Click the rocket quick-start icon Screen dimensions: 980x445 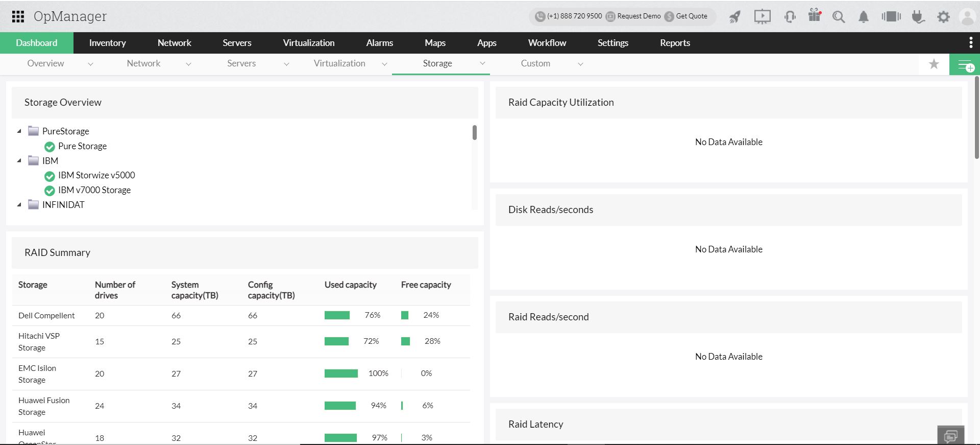coord(734,17)
